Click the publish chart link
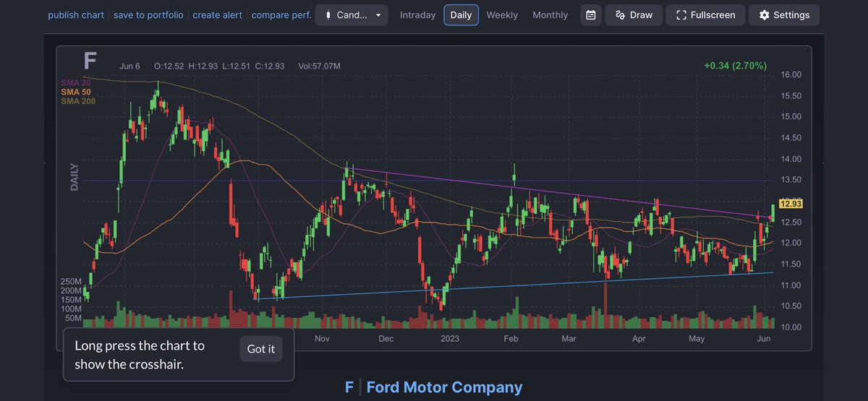This screenshot has width=868, height=401. [x=76, y=14]
